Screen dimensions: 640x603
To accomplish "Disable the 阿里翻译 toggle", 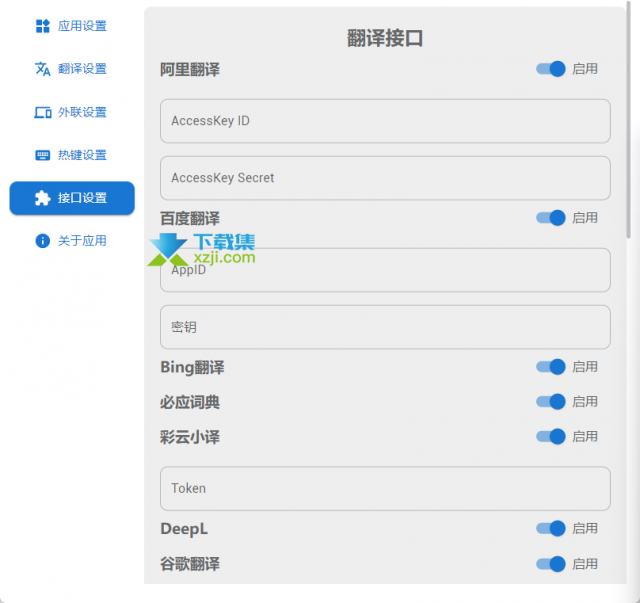I will coord(551,69).
